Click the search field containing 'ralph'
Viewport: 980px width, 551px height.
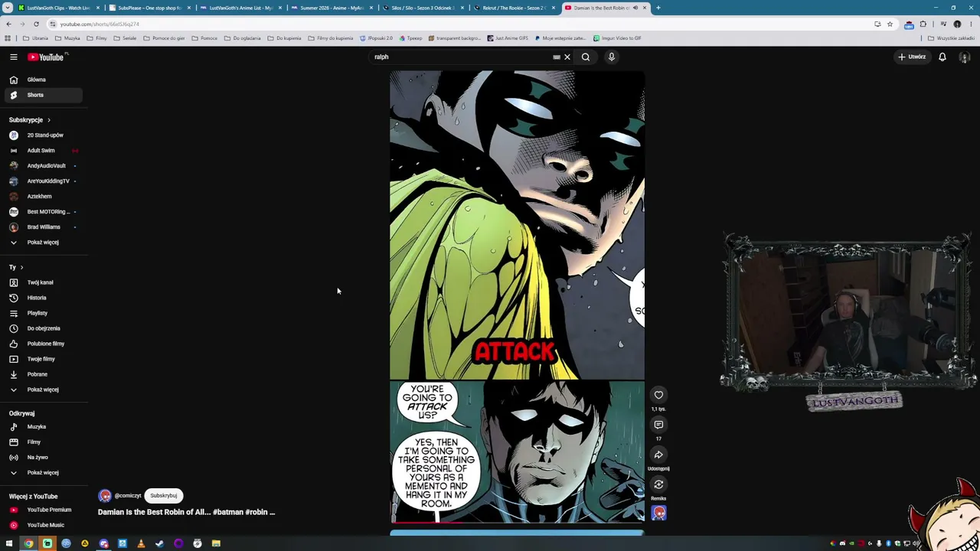point(459,57)
